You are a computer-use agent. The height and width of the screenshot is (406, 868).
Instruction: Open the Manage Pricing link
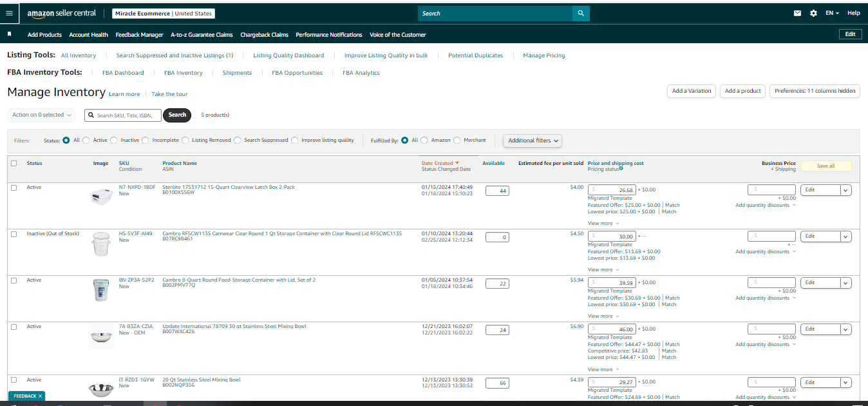pos(544,55)
